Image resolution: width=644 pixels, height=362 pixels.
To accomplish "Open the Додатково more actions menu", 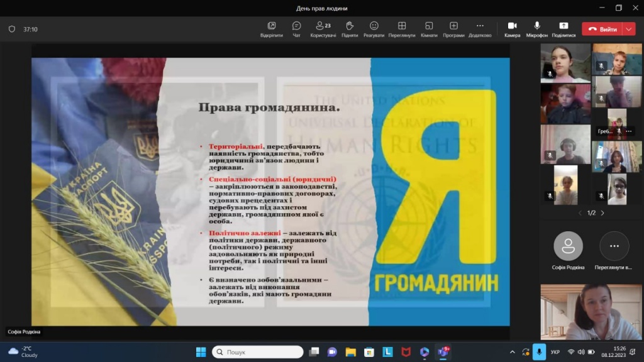I will coord(480,29).
